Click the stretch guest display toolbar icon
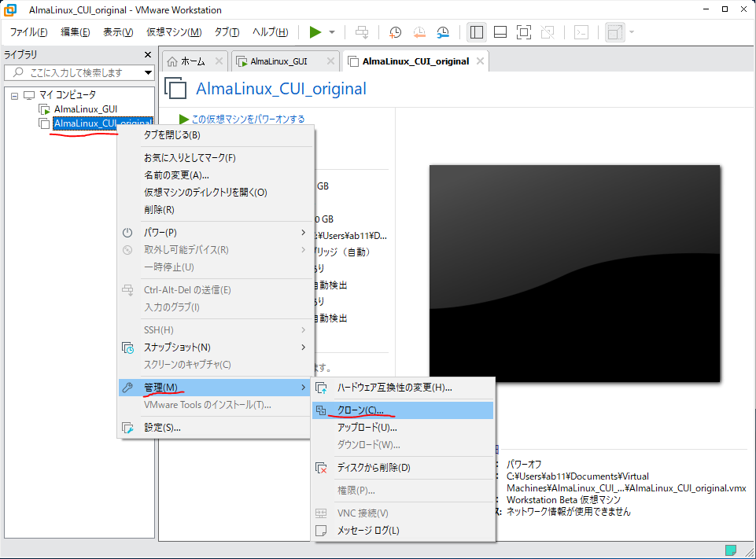 point(614,32)
